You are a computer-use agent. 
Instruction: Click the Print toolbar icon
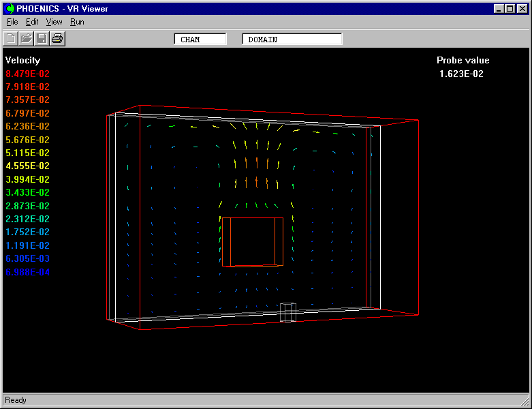[57, 39]
